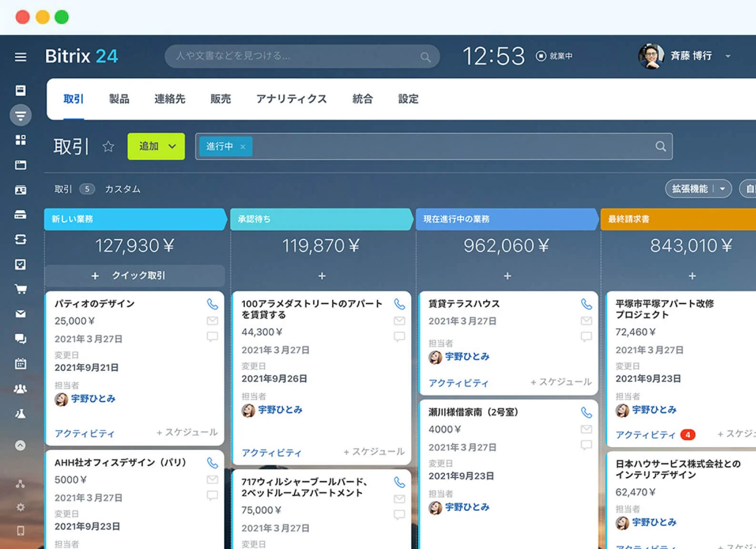Switch to the 製品 tab
This screenshot has height=549, width=756.
pyautogui.click(x=119, y=99)
